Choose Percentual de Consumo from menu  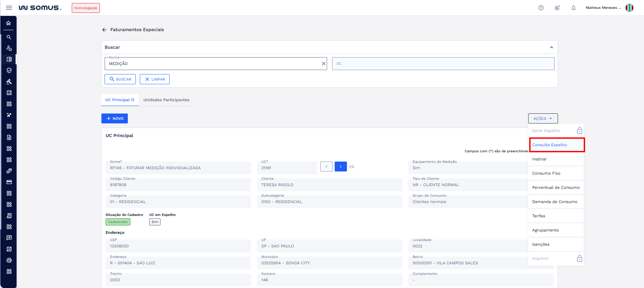[555, 188]
